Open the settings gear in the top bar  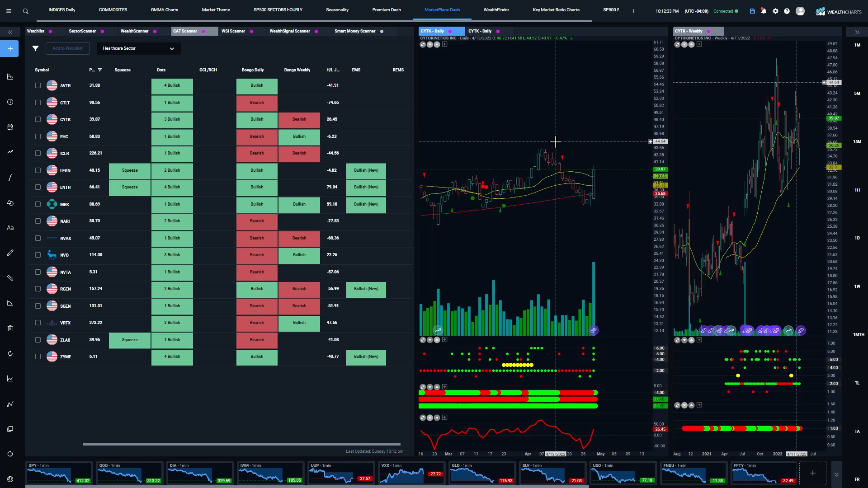tap(775, 11)
